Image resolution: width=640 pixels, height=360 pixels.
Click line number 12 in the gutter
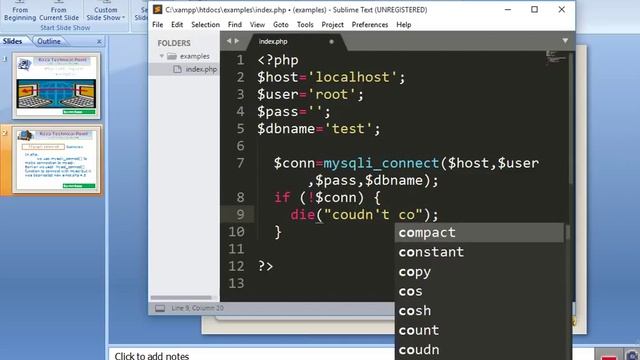[236, 266]
